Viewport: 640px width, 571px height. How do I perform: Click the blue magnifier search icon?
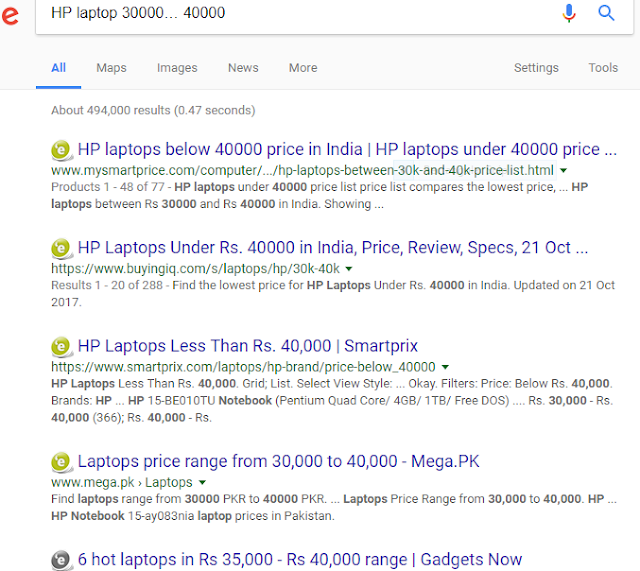(x=606, y=13)
